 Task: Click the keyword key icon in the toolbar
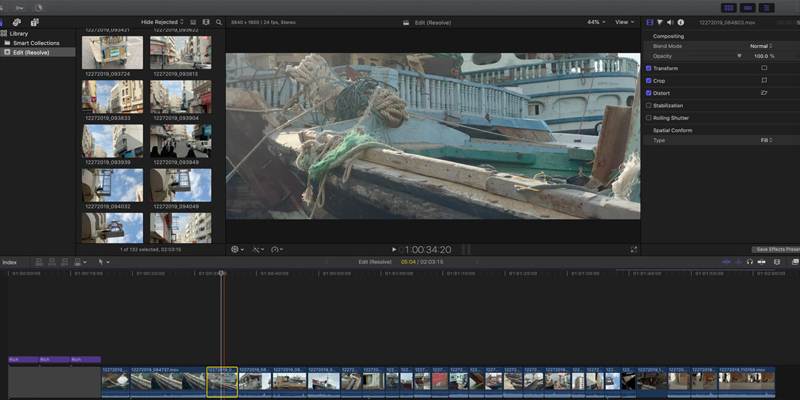[19, 8]
